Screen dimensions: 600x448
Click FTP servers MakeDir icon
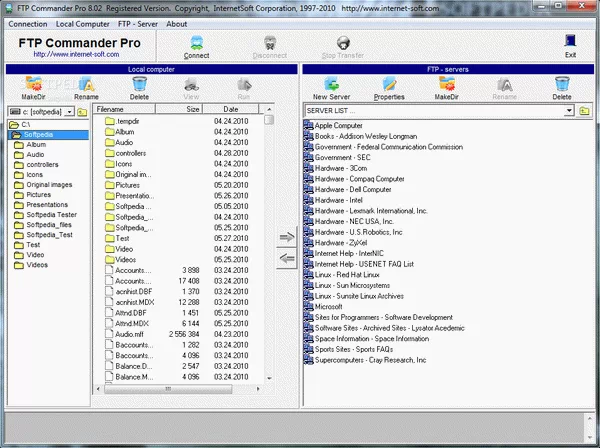447,84
